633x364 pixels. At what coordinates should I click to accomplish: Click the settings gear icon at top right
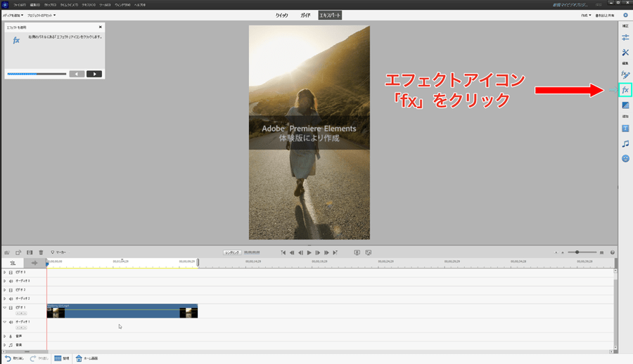625,15
